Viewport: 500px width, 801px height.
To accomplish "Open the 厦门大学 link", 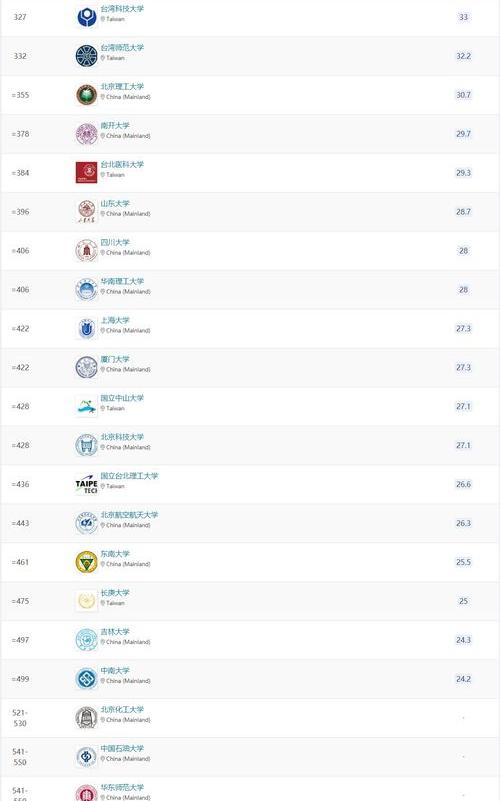I will point(115,359).
